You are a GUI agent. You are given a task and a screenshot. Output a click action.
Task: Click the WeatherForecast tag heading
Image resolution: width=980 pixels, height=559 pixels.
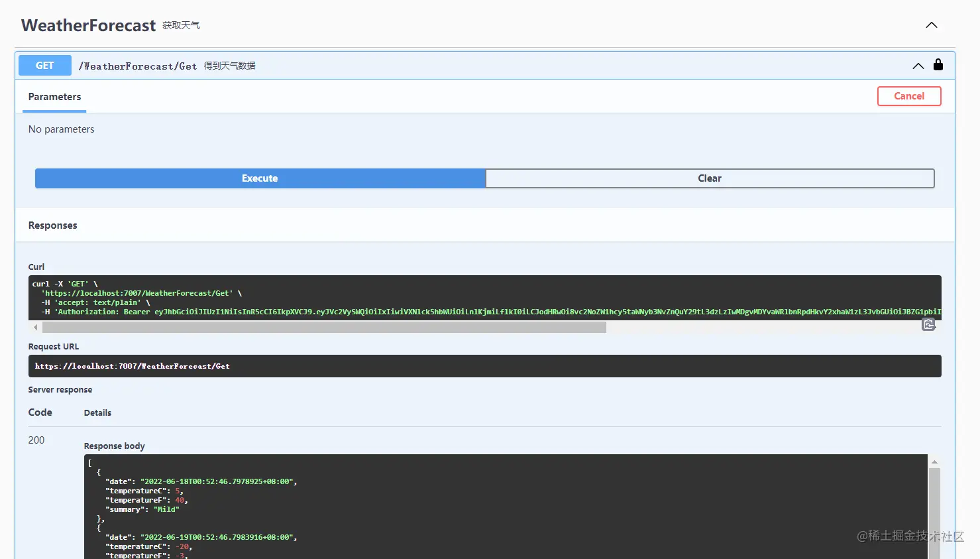coord(88,25)
